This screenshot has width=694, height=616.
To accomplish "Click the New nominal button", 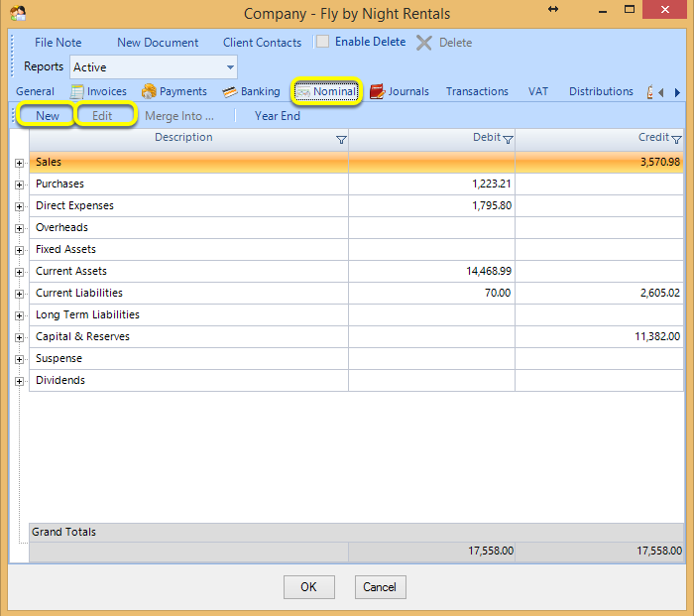I will [x=47, y=116].
